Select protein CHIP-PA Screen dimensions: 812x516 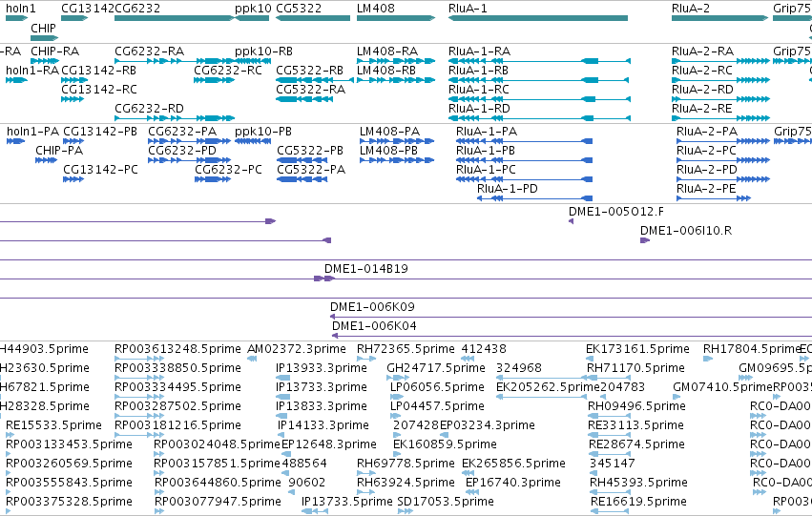[x=46, y=160]
